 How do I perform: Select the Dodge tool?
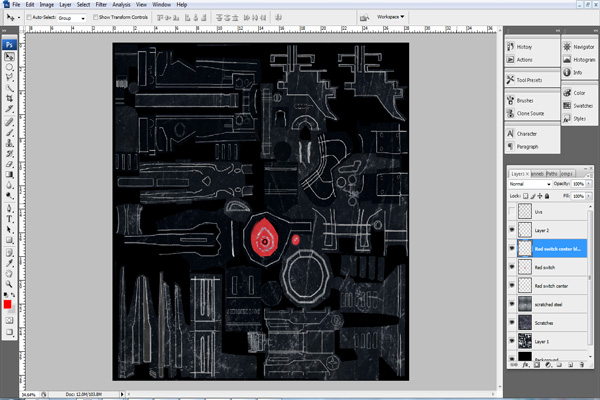coord(9,195)
